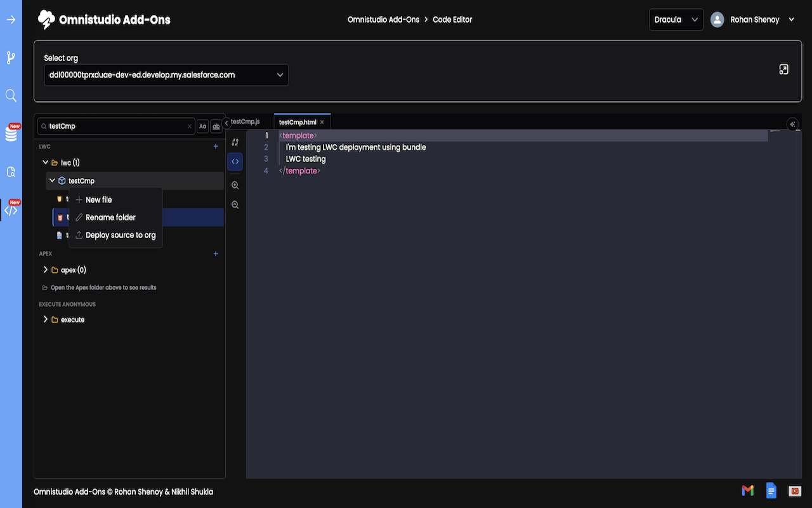Click the Omnistudio Add-Ons breadcrumb link
Image resolution: width=812 pixels, height=508 pixels.
click(x=383, y=20)
